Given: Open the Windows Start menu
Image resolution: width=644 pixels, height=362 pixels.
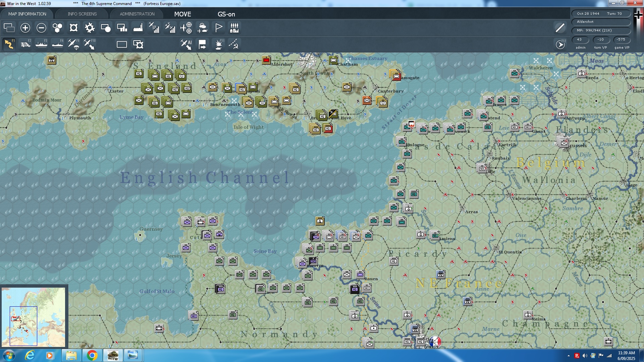Looking at the screenshot, I should [9, 355].
